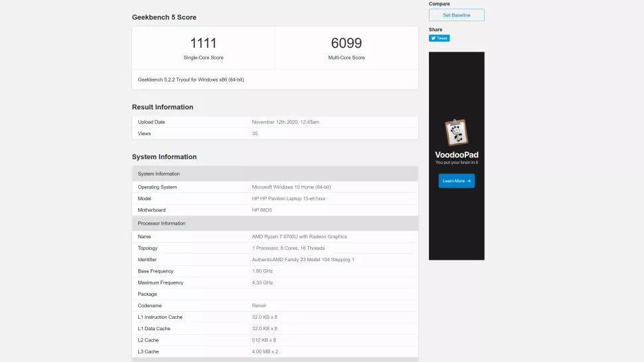Select the System Information table header row
Viewport: 644px width, 362px height.
pos(275,174)
